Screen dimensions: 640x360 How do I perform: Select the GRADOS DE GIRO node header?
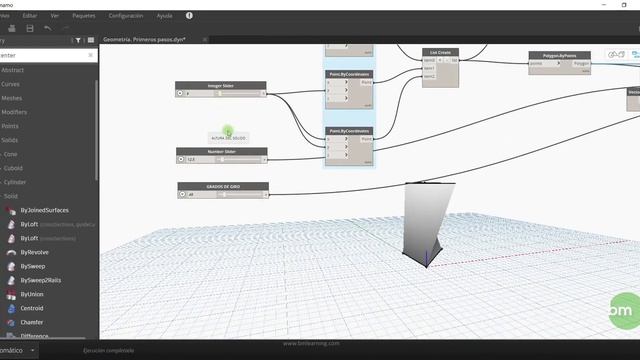pos(223,186)
